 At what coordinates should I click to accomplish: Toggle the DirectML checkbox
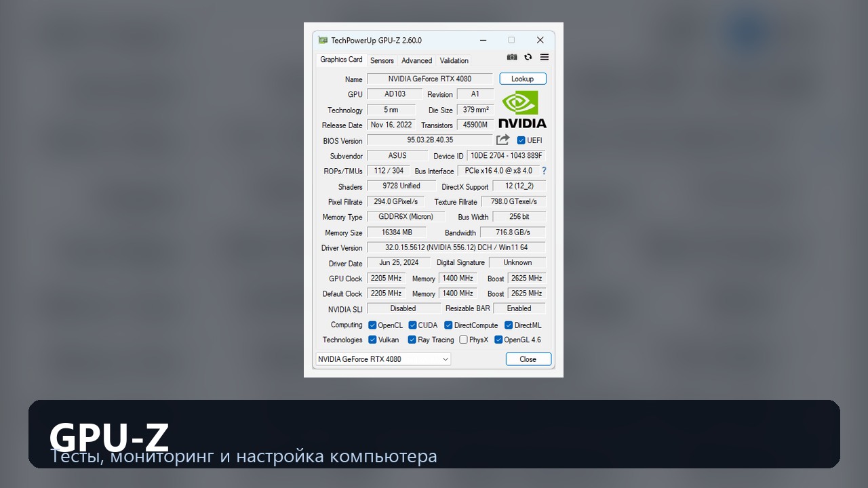509,325
